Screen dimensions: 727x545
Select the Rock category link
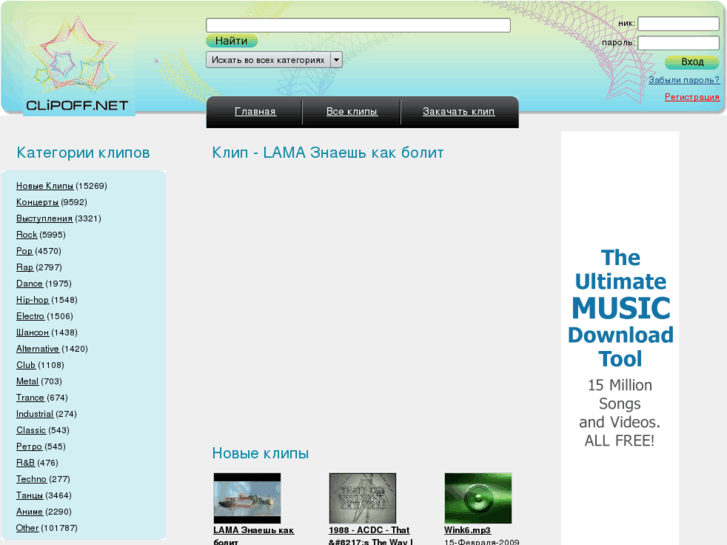point(26,235)
